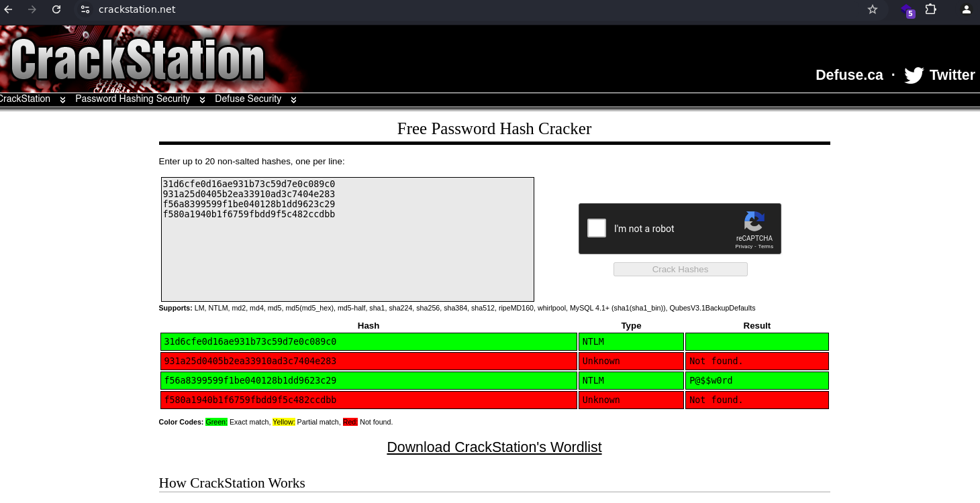Click the browser forward arrow
980x503 pixels.
(x=32, y=9)
